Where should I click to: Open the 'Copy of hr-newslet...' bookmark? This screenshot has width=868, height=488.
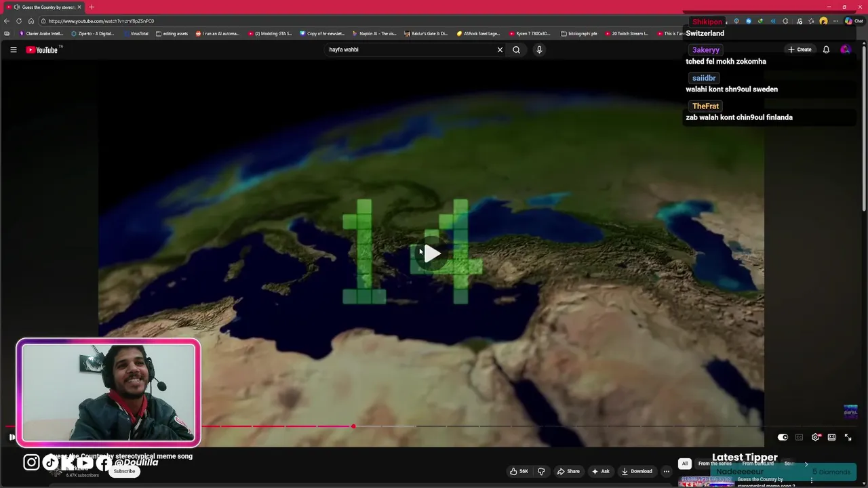click(x=322, y=33)
